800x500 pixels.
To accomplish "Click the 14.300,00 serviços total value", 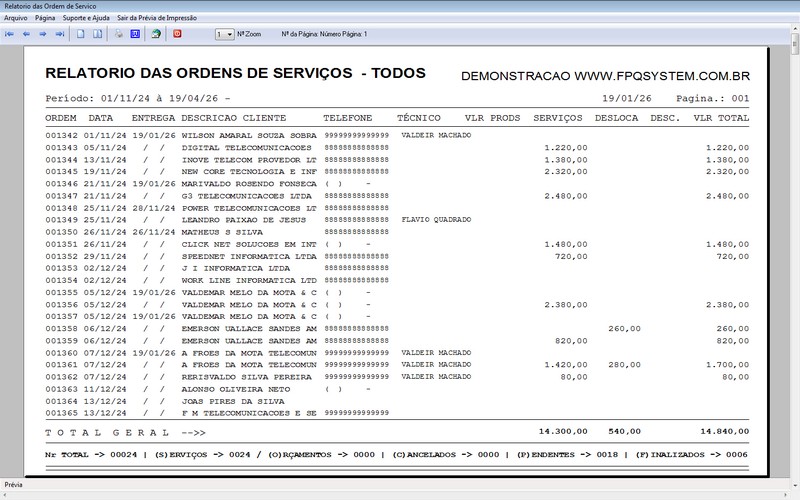I will [563, 432].
